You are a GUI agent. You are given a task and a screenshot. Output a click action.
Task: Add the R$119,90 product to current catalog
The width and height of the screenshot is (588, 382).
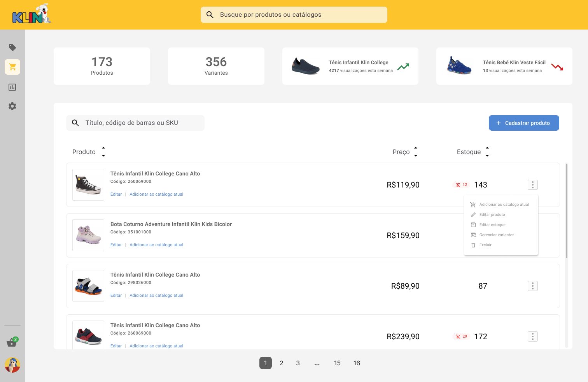coord(156,194)
